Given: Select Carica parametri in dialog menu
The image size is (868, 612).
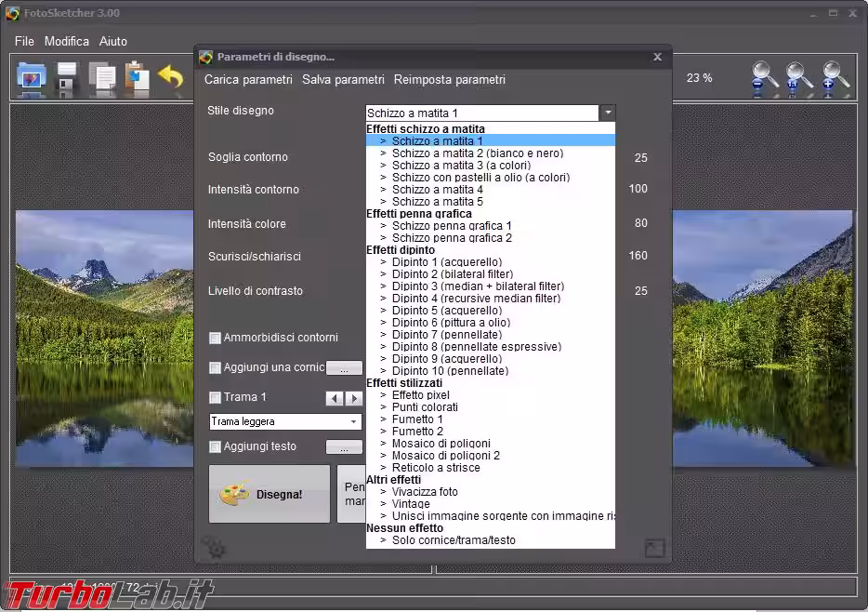Looking at the screenshot, I should (x=248, y=80).
